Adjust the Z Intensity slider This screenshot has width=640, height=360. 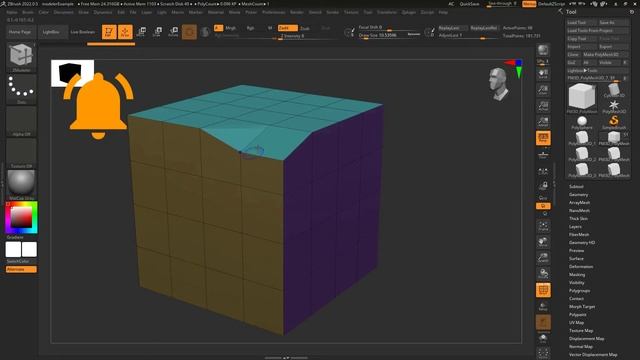(306, 36)
